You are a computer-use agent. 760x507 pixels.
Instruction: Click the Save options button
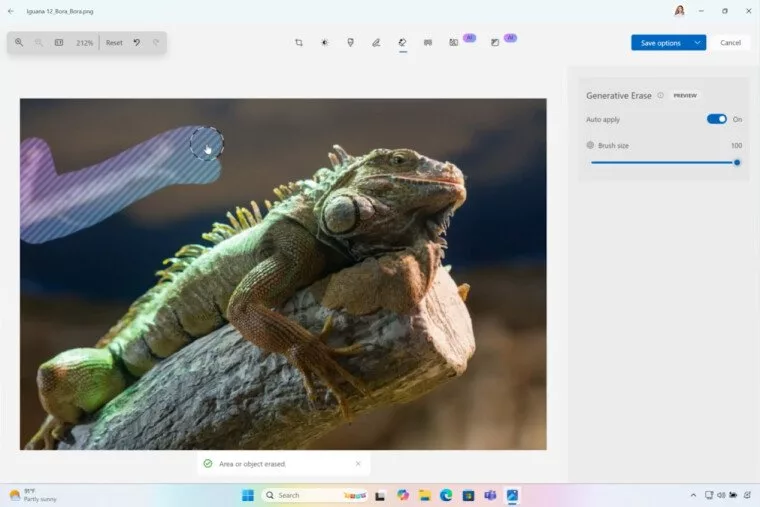661,43
